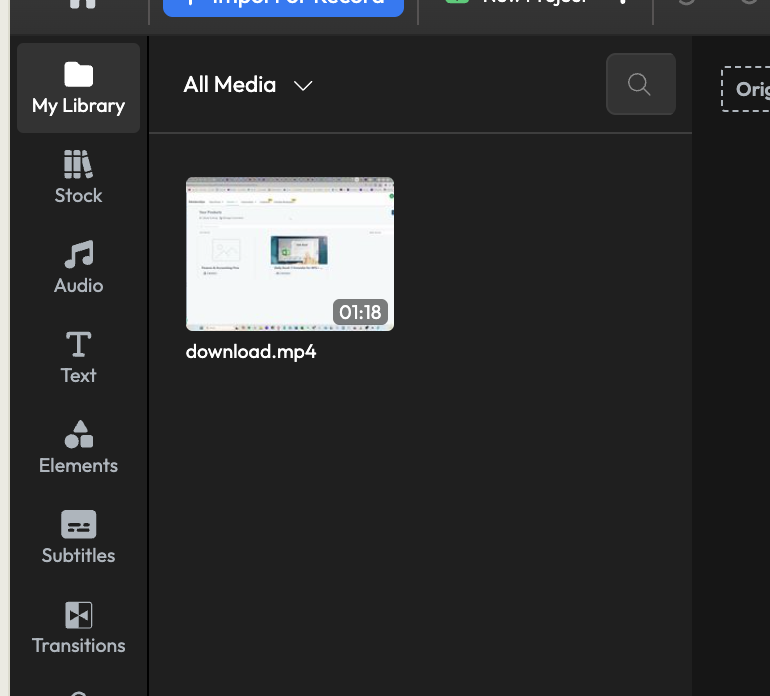Click the undo arrow in top bar
The image size is (770, 696).
click(x=686, y=3)
